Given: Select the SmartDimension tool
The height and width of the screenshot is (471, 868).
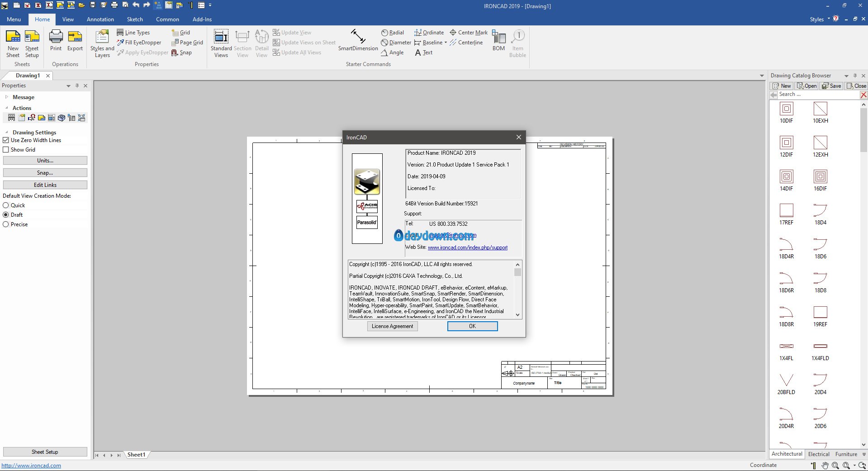Looking at the screenshot, I should click(x=358, y=41).
